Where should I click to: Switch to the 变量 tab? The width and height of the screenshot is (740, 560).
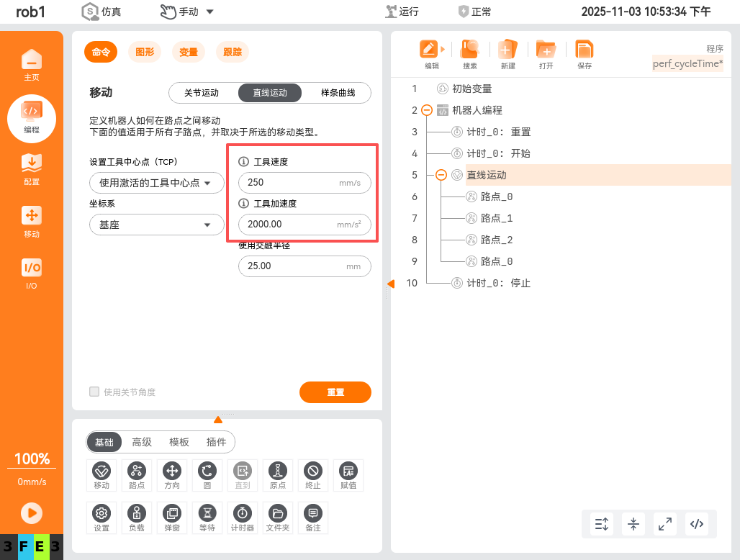coord(188,53)
